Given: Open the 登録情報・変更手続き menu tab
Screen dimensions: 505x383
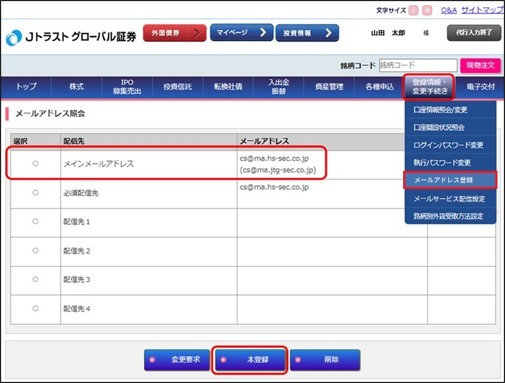Looking at the screenshot, I should pyautogui.click(x=429, y=87).
